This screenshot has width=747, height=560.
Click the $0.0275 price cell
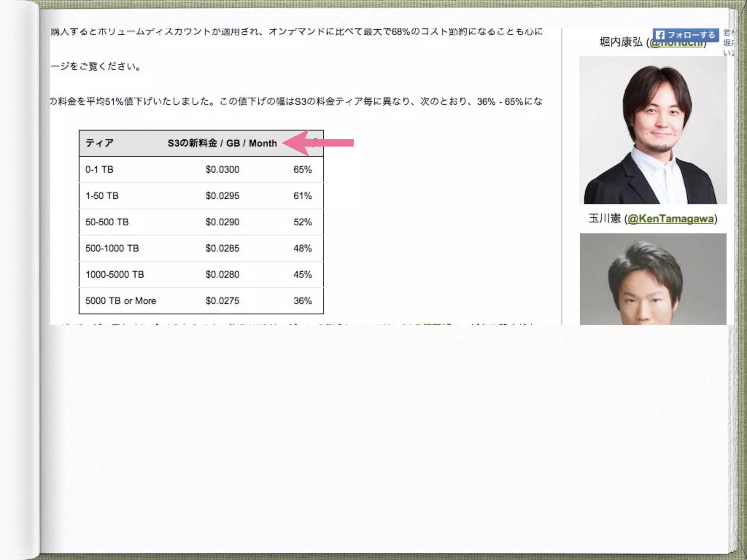pyautogui.click(x=222, y=301)
